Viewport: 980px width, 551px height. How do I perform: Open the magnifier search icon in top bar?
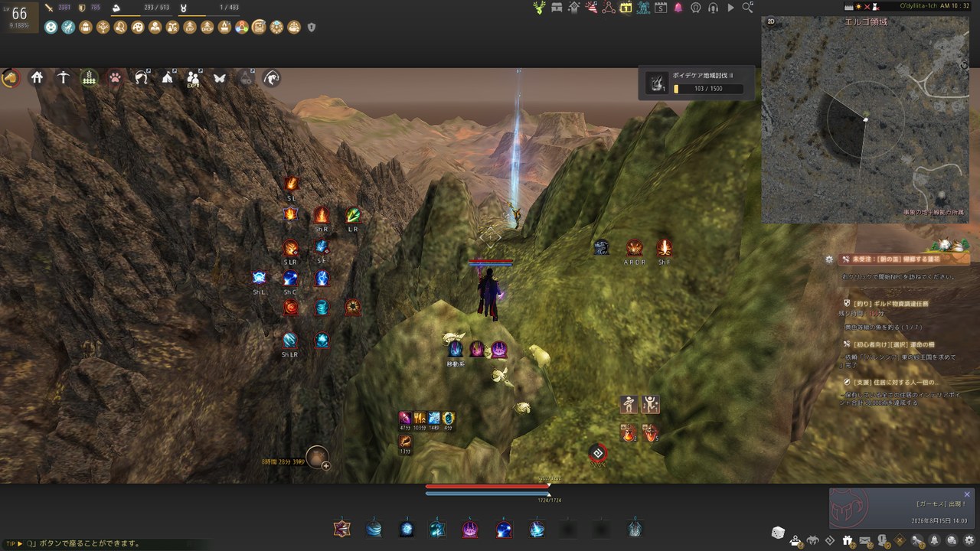(747, 8)
